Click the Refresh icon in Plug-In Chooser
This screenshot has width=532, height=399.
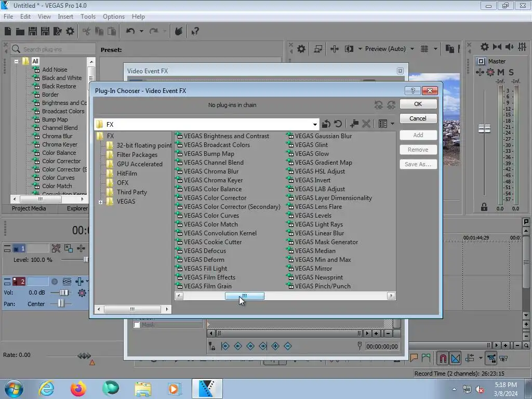click(338, 124)
